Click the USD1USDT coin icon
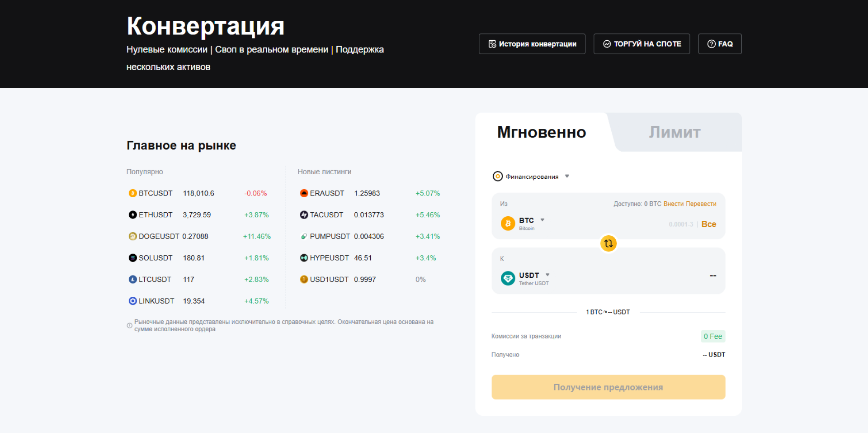 304,280
